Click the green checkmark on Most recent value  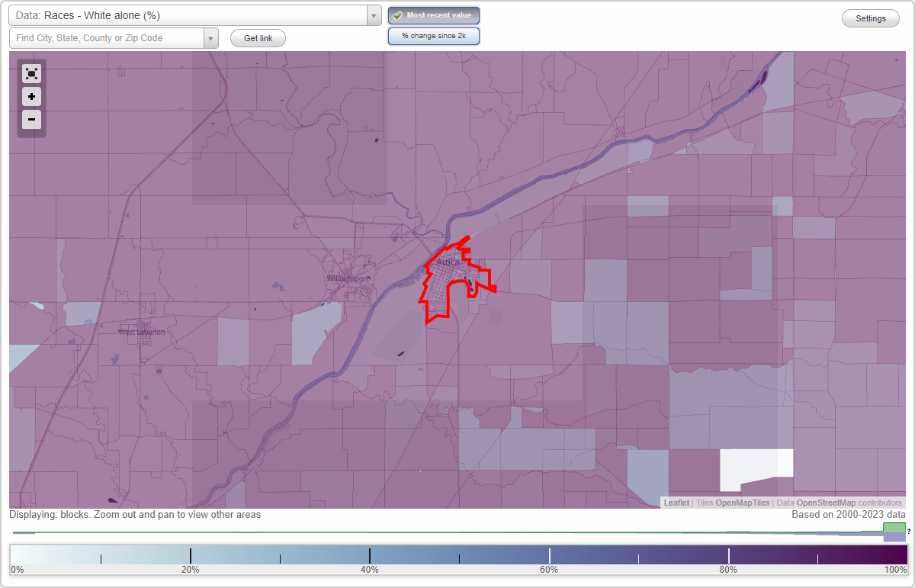click(x=398, y=14)
